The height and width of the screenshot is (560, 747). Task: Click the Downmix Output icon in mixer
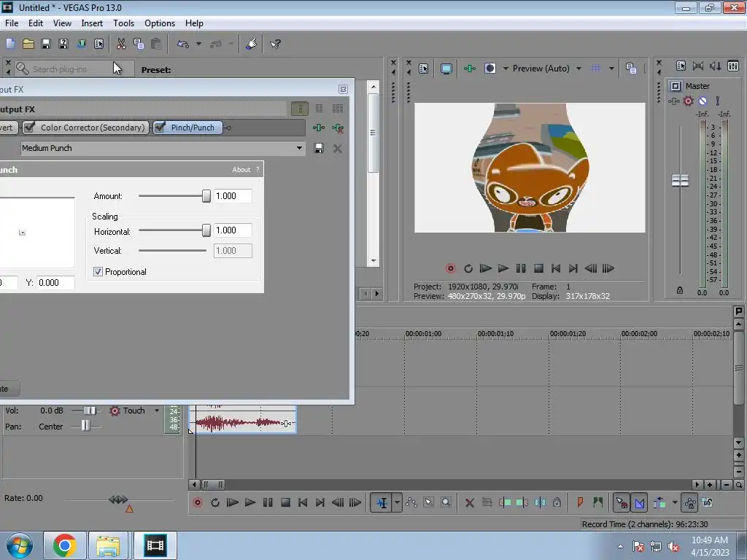pyautogui.click(x=698, y=66)
